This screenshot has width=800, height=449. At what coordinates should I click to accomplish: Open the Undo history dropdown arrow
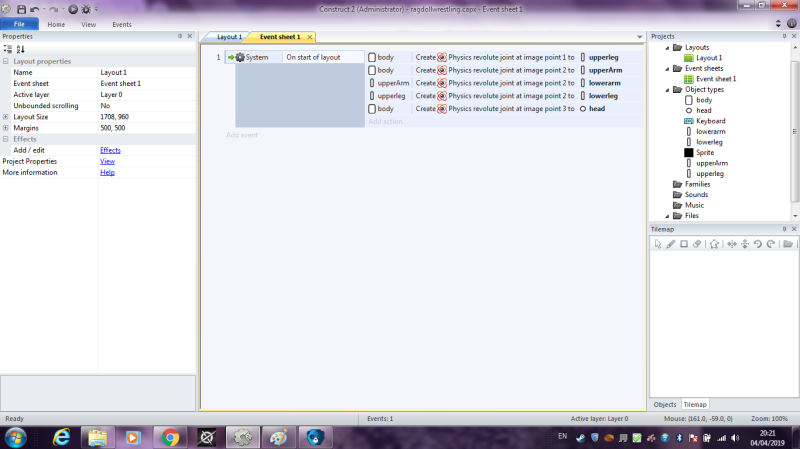44,9
